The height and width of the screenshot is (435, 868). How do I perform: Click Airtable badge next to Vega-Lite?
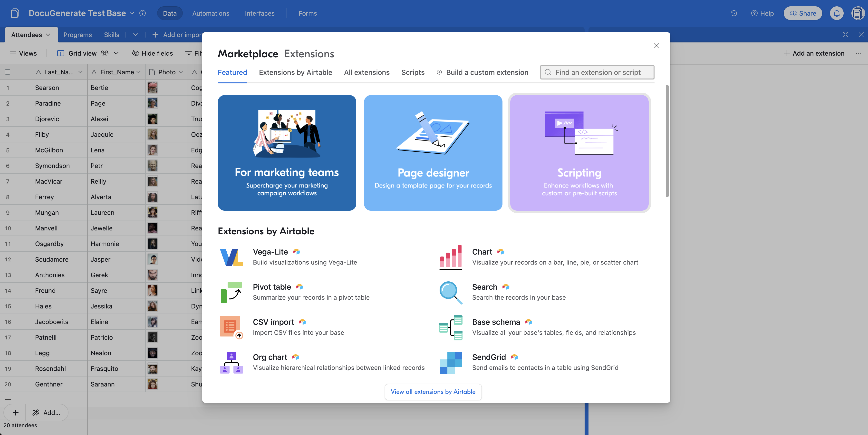coord(296,252)
